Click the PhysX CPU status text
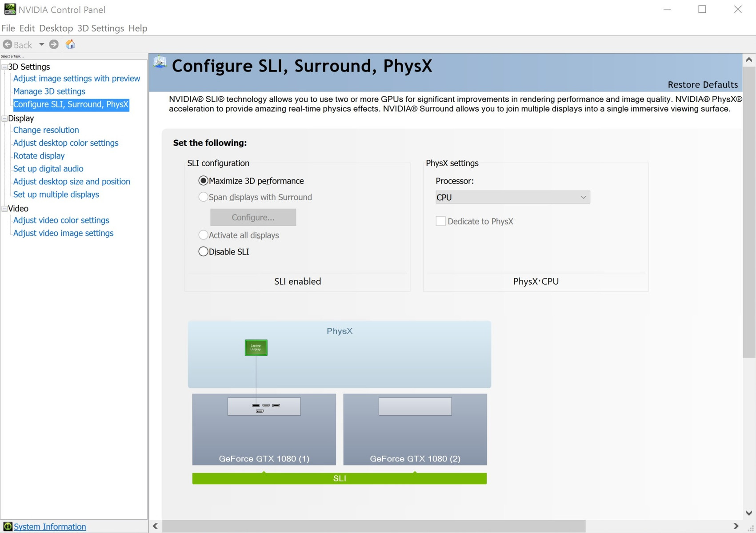 click(x=536, y=282)
